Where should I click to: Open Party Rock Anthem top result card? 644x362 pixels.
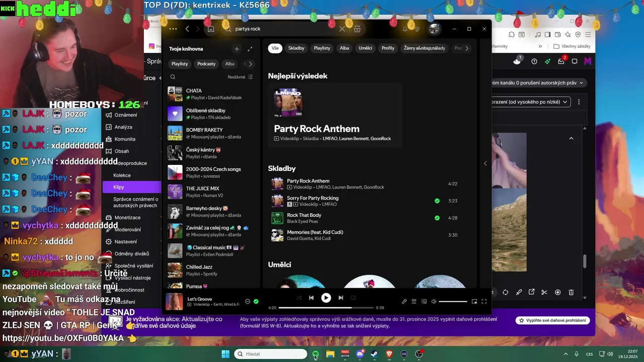tap(336, 115)
